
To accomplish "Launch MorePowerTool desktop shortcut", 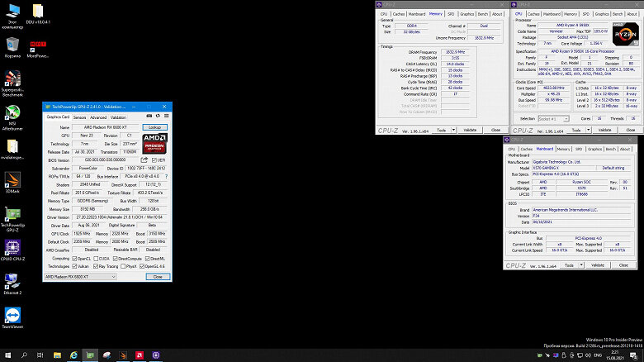I will point(37,48).
